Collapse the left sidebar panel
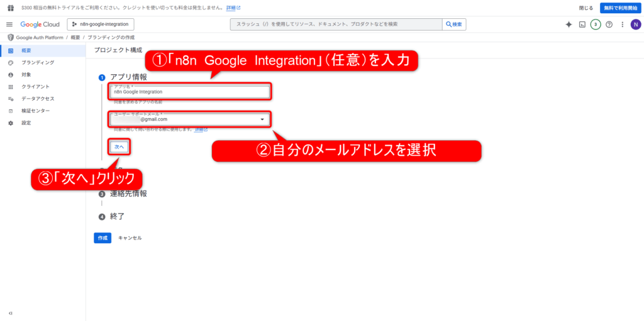 (10, 313)
